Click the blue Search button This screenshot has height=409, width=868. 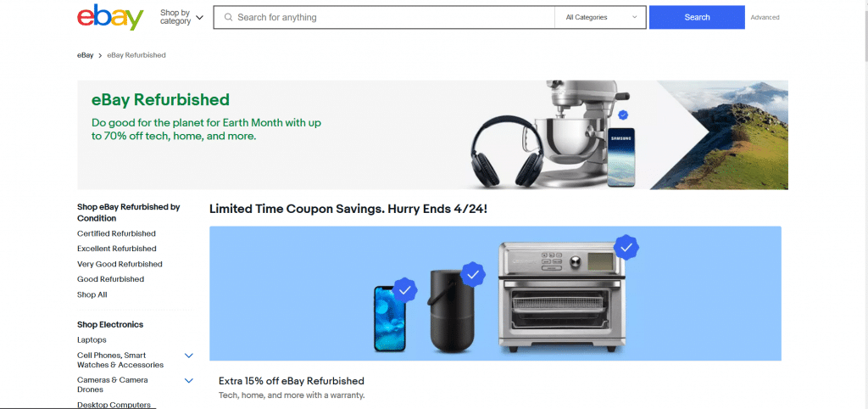(x=697, y=17)
